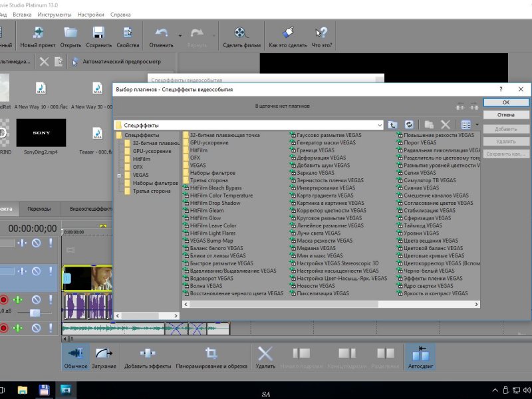Screen dimensions: 532x399
Task: Confirm with OK button
Action: coord(506,102)
